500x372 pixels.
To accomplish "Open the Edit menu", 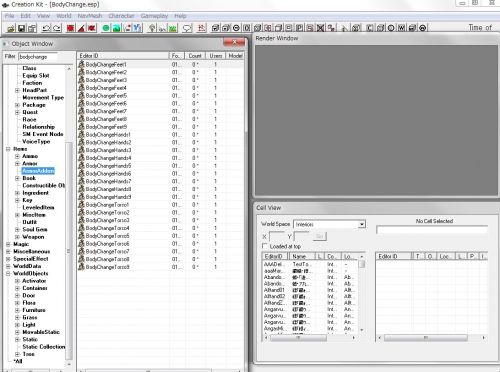I will coord(25,16).
